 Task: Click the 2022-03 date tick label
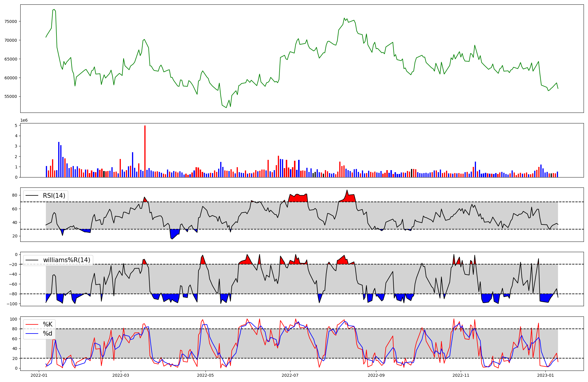(121, 375)
